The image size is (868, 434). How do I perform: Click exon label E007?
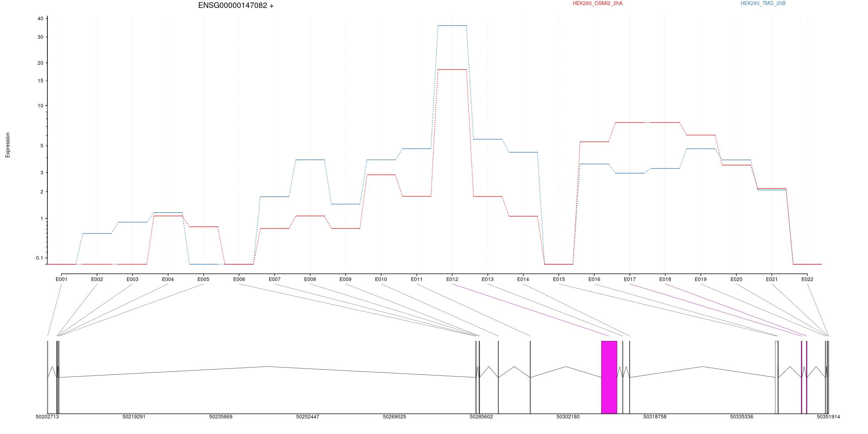(275, 279)
